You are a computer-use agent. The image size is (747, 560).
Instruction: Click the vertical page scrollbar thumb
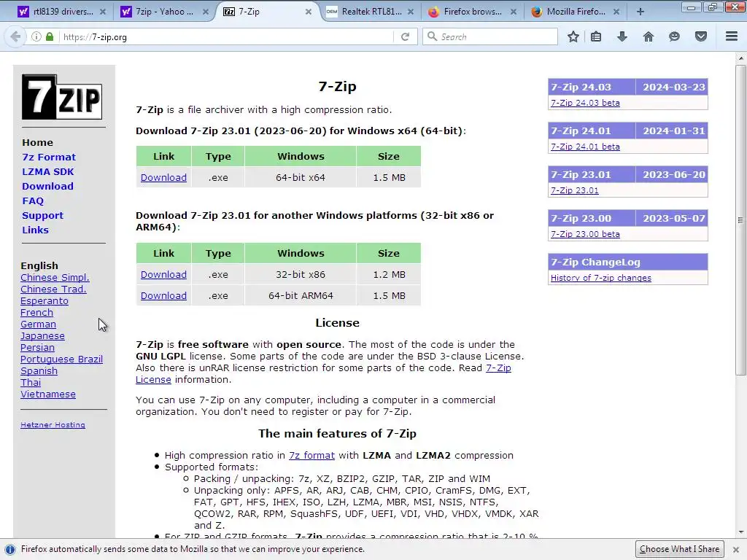tap(740, 220)
